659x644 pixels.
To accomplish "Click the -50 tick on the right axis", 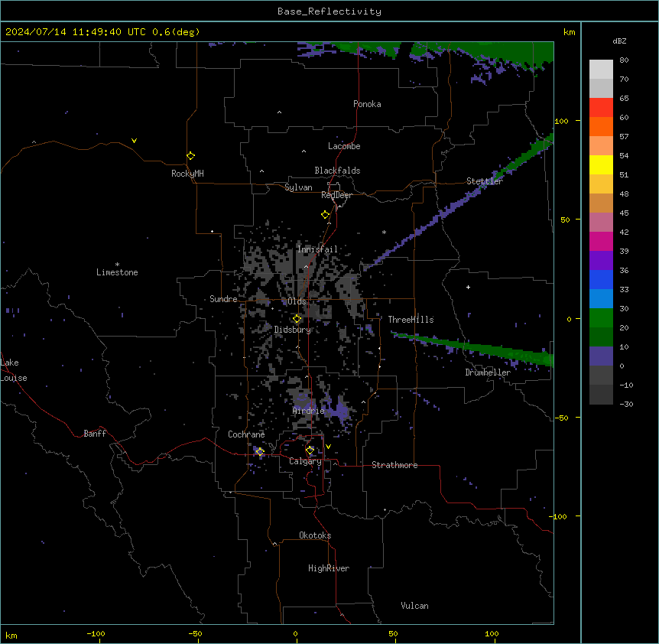I will [x=561, y=418].
